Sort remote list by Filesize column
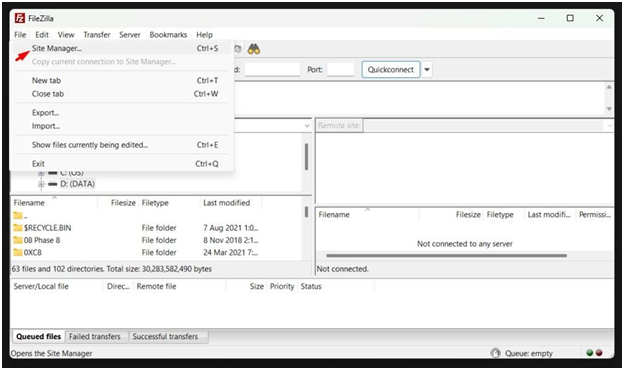624x370 pixels. point(451,215)
